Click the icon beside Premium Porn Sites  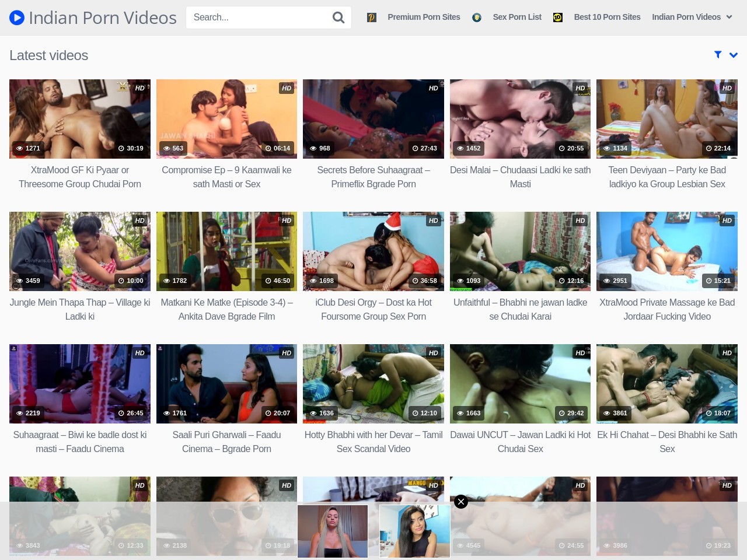pos(371,17)
